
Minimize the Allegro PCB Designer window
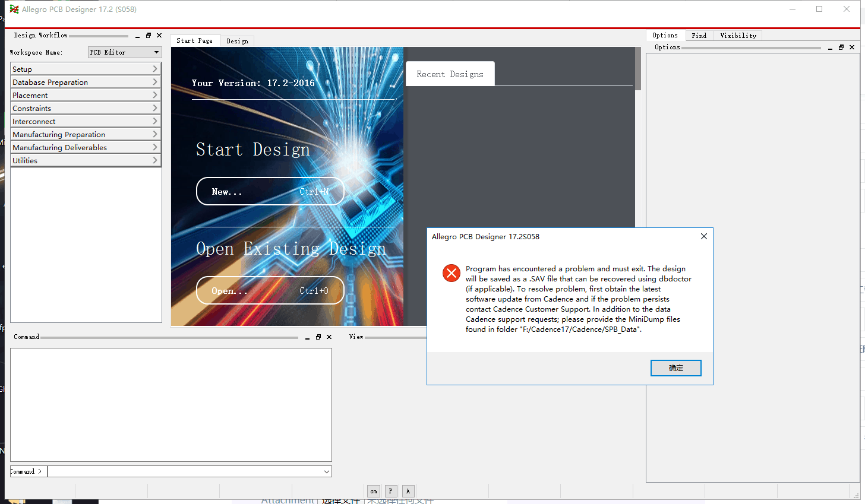click(793, 9)
